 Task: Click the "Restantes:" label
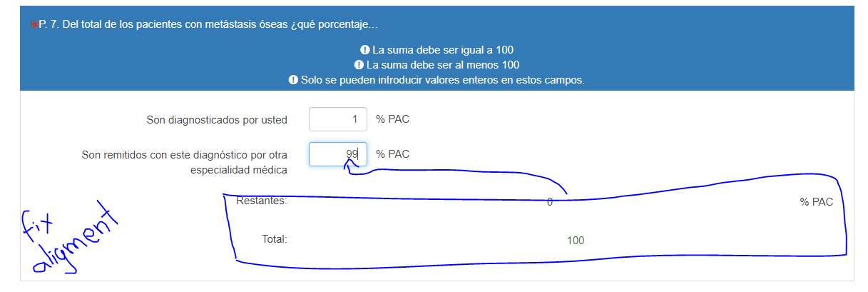[x=261, y=201]
